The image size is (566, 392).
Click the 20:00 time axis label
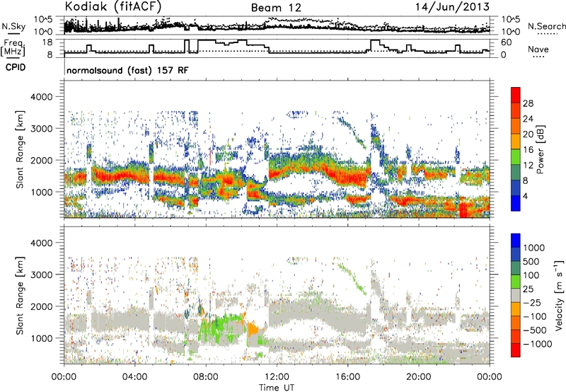tap(419, 377)
